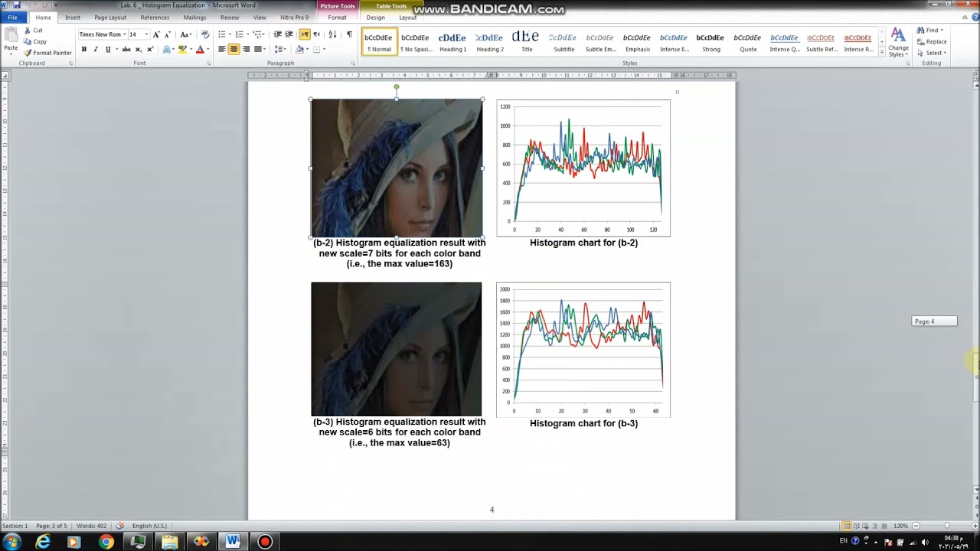980x551 pixels.
Task: Apply Heading 1 style
Action: point(452,42)
